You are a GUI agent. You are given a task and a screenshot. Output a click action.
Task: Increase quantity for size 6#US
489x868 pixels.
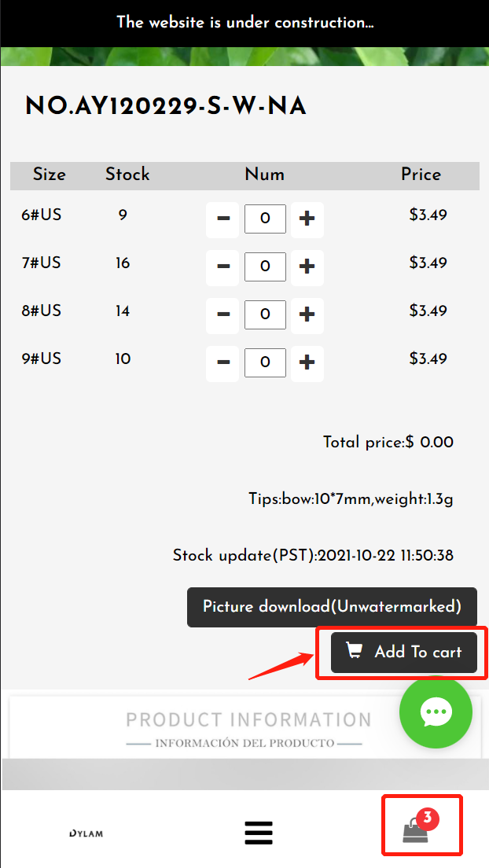307,219
